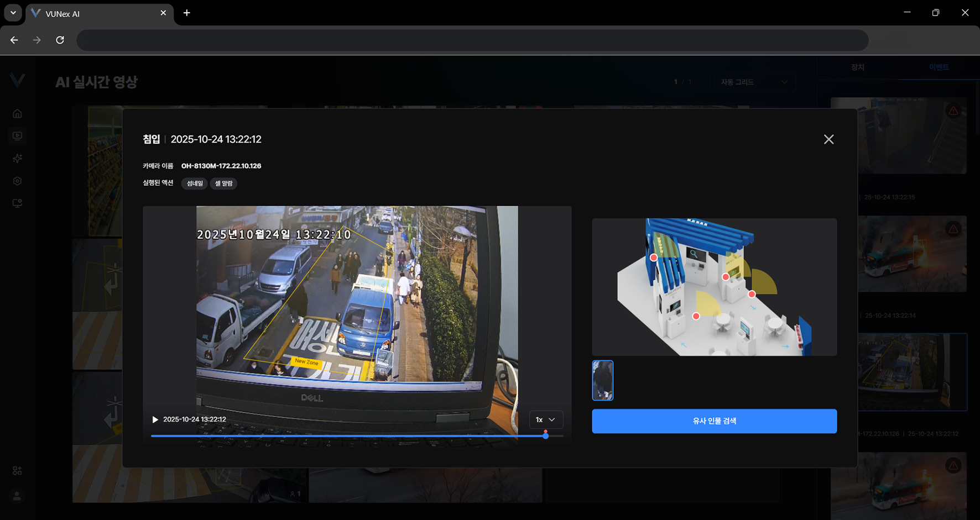Play the intrusion event video
Viewport: 980px width, 520px height.
(155, 420)
